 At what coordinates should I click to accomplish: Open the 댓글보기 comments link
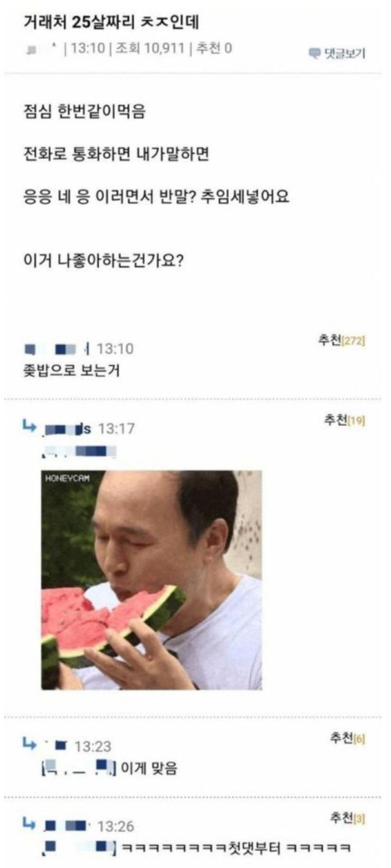tap(337, 53)
